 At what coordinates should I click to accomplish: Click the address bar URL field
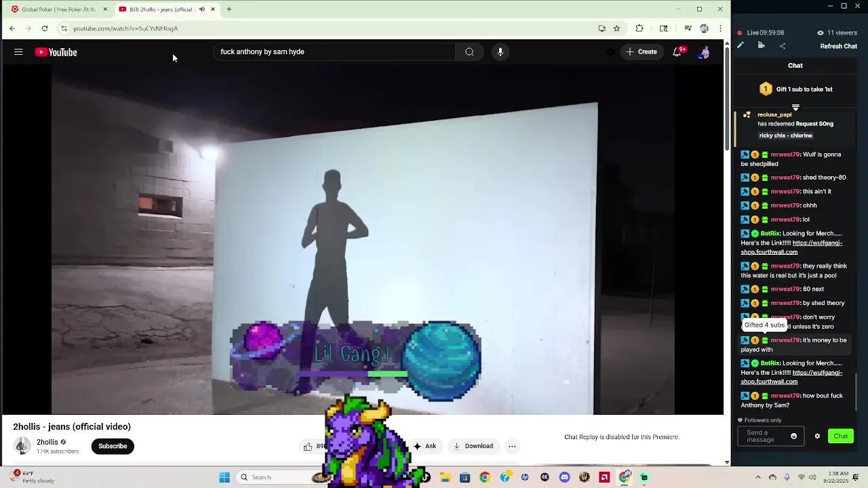(x=325, y=28)
